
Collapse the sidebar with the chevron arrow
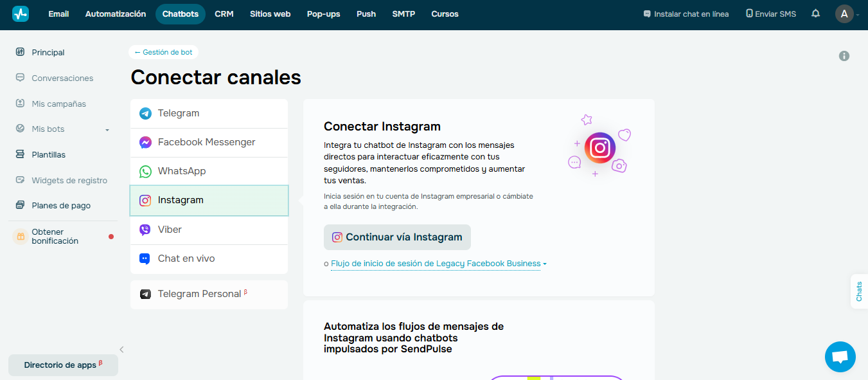tap(121, 349)
